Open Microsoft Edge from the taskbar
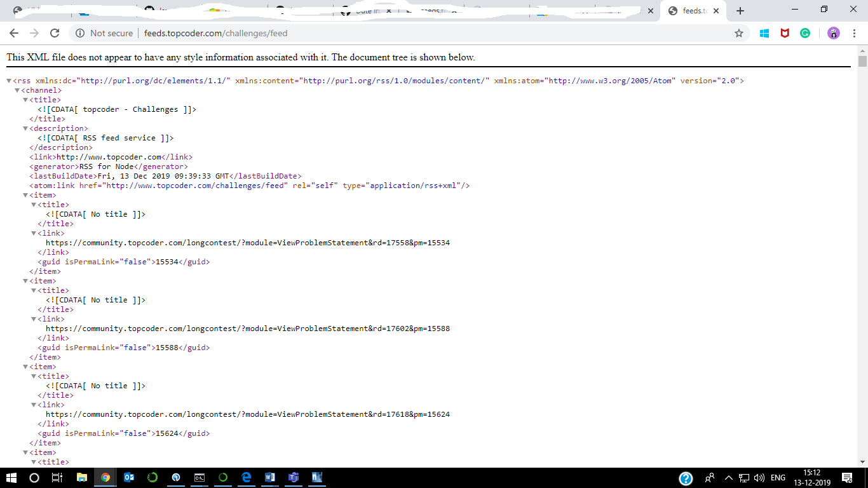This screenshot has height=488, width=868. pyautogui.click(x=247, y=477)
